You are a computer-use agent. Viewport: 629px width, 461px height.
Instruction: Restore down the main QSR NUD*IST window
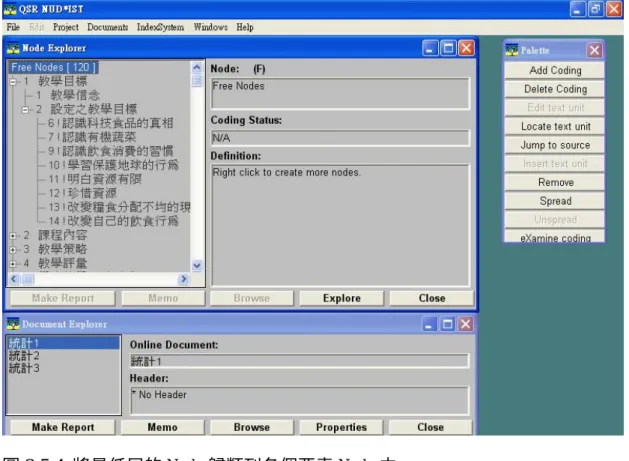tap(596, 9)
